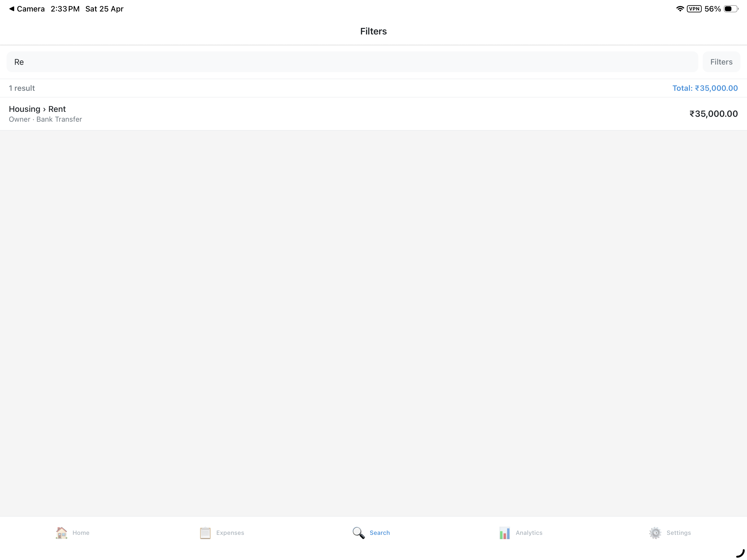
Task: Switch to the Settings tab label
Action: [678, 533]
